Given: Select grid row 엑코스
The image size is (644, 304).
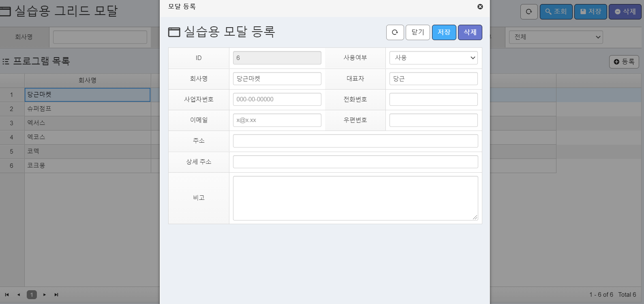Looking at the screenshot, I should [x=88, y=137].
